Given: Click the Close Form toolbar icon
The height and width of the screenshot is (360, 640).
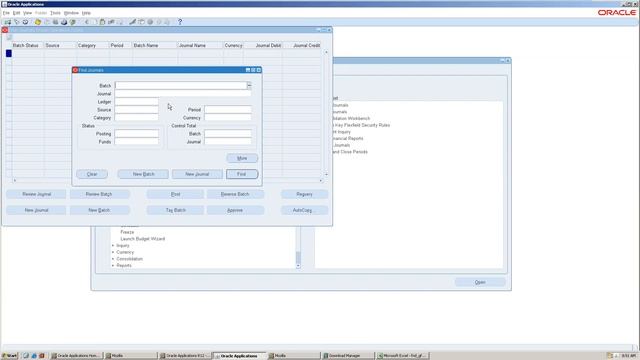Looking at the screenshot, I should click(x=73, y=22).
